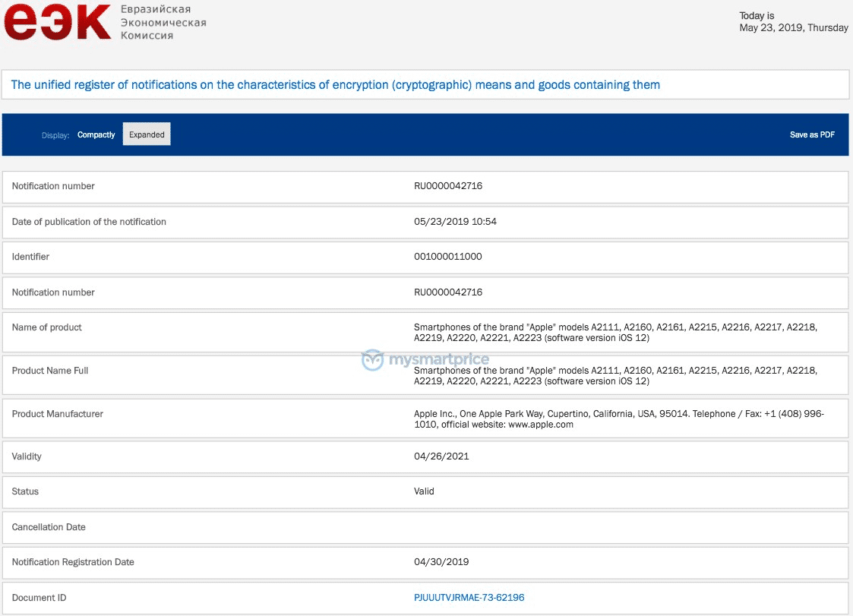This screenshot has width=853, height=616.
Task: Click the Status value Valid
Action: pyautogui.click(x=423, y=491)
